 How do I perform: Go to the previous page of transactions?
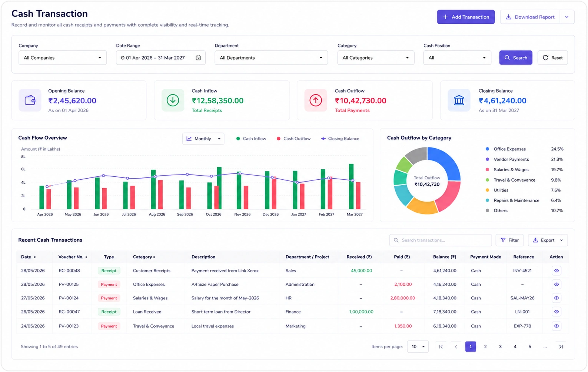(456, 347)
